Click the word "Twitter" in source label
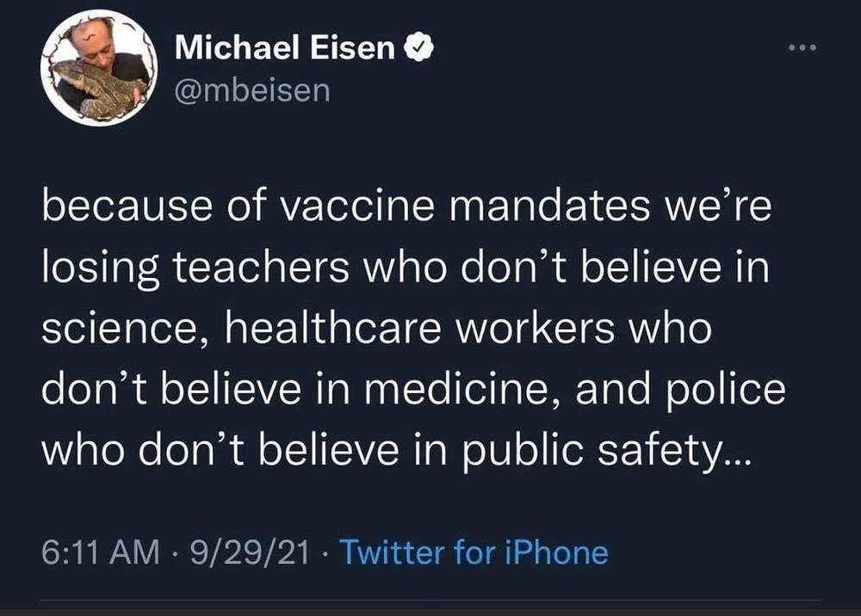 tap(391, 551)
